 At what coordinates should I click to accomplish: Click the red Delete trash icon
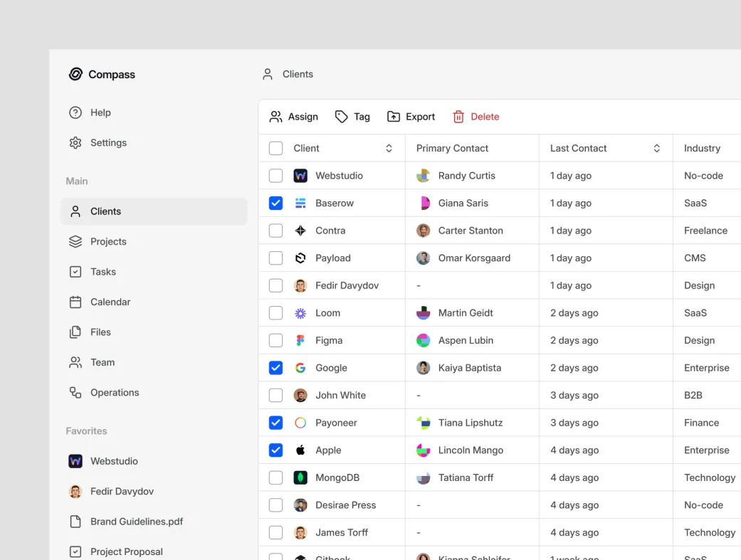click(x=458, y=117)
